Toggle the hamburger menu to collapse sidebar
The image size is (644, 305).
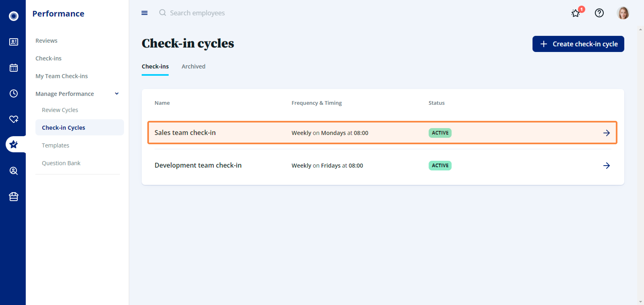click(144, 13)
